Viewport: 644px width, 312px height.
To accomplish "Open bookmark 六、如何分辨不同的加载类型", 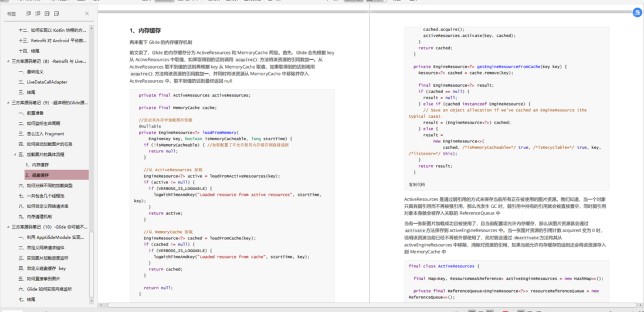I will [x=46, y=185].
